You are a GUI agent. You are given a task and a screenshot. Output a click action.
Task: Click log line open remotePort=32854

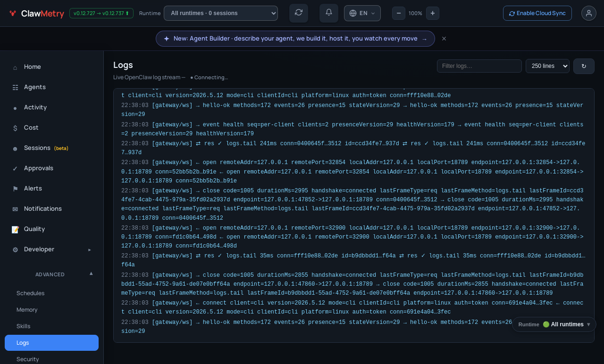(353, 172)
